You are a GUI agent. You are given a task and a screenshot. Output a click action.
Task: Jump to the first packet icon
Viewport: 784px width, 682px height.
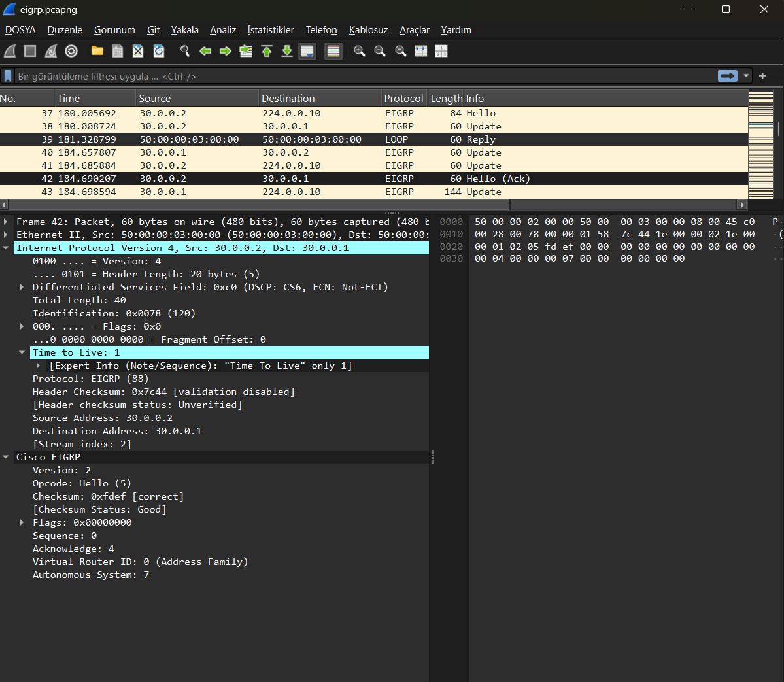point(267,51)
